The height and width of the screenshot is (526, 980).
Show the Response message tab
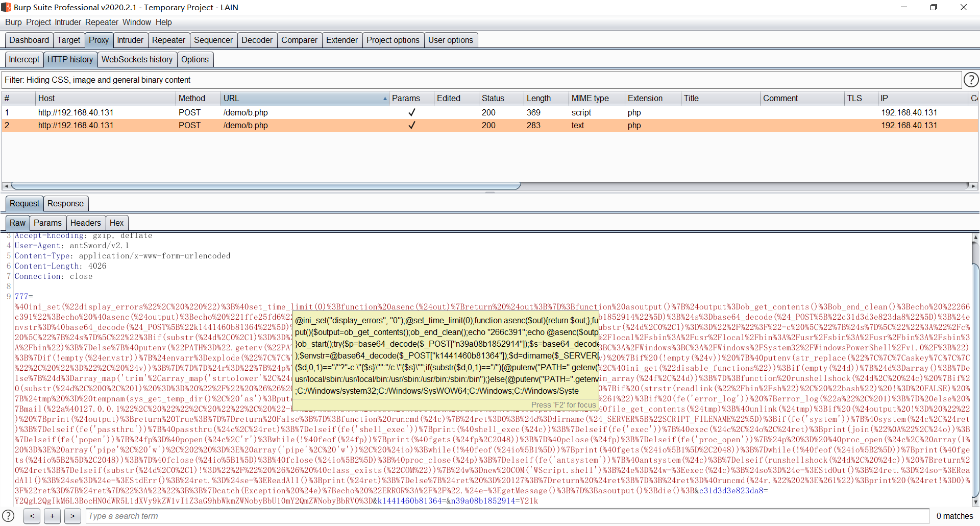(x=65, y=203)
